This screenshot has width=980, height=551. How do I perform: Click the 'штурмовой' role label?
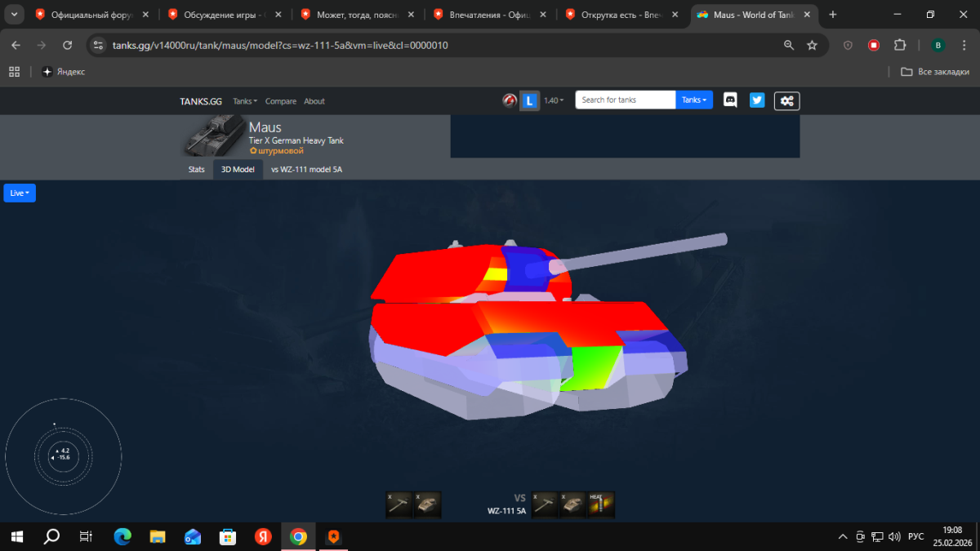pos(276,151)
